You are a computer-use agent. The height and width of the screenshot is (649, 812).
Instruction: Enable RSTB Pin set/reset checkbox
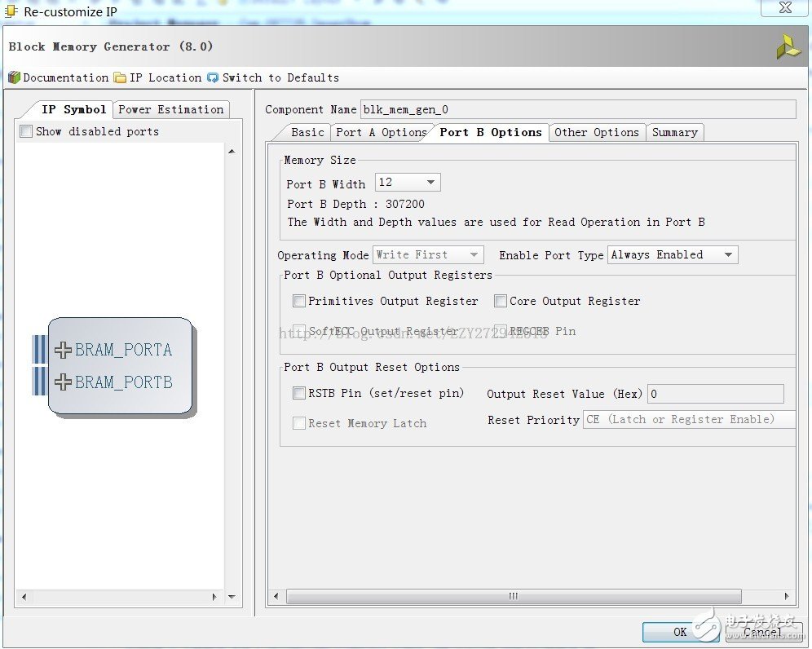[x=299, y=393]
